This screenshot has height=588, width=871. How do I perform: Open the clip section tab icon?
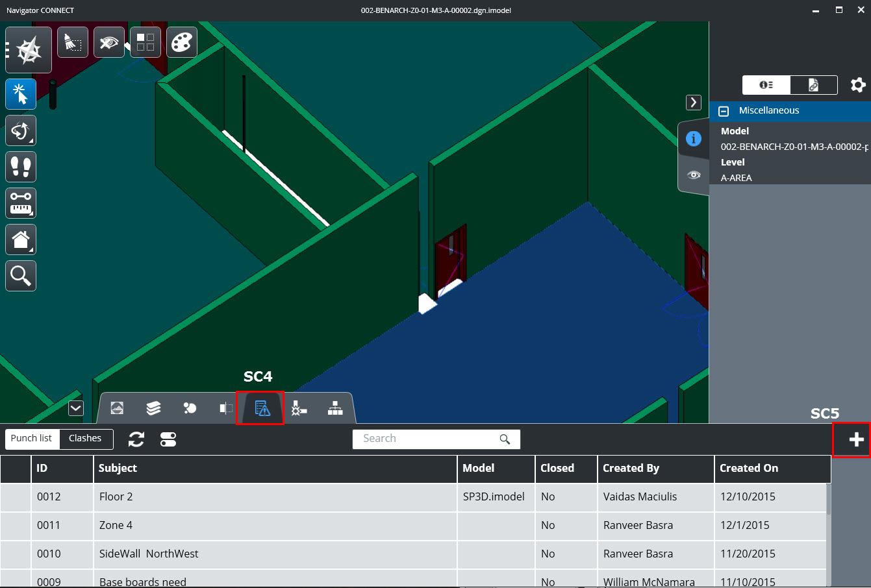click(x=225, y=408)
